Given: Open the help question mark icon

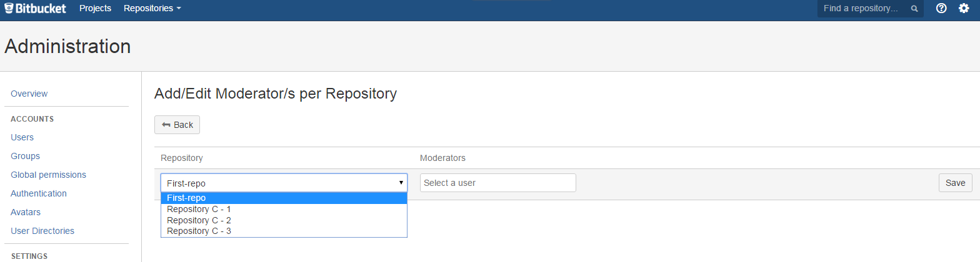Looking at the screenshot, I should 941,8.
